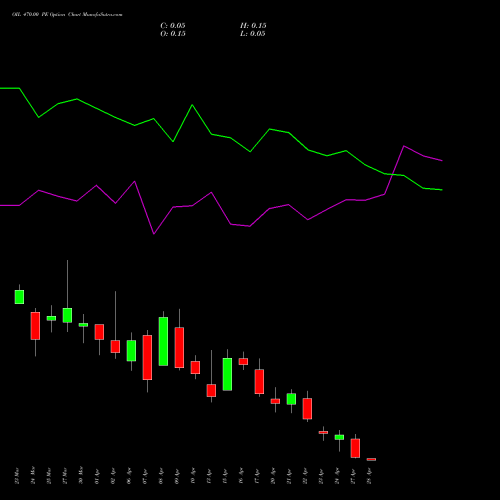Screen dimensions: 500x500
Task: Select the red candlestick above 22 Apr
Action: [x=307, y=408]
